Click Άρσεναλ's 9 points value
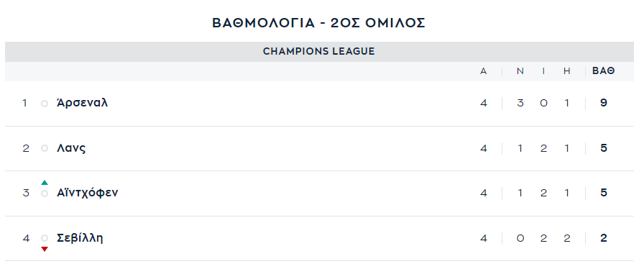 (603, 103)
